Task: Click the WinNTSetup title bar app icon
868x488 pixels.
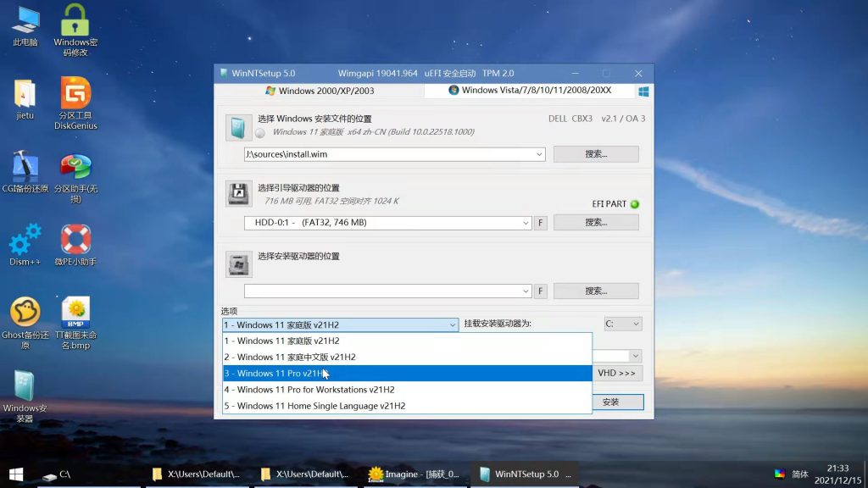Action: [224, 73]
